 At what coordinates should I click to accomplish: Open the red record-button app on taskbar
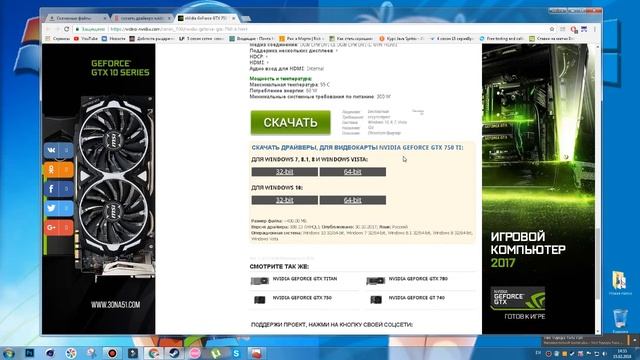tap(112, 353)
